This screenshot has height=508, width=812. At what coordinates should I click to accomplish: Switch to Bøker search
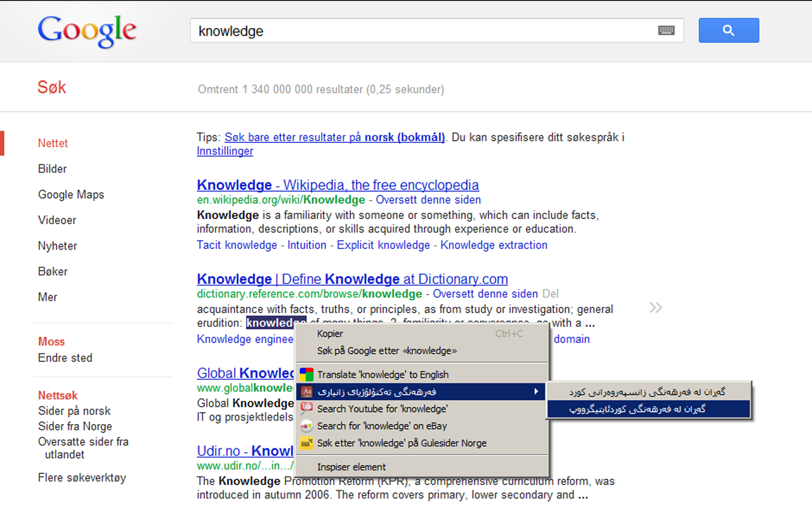[53, 272]
